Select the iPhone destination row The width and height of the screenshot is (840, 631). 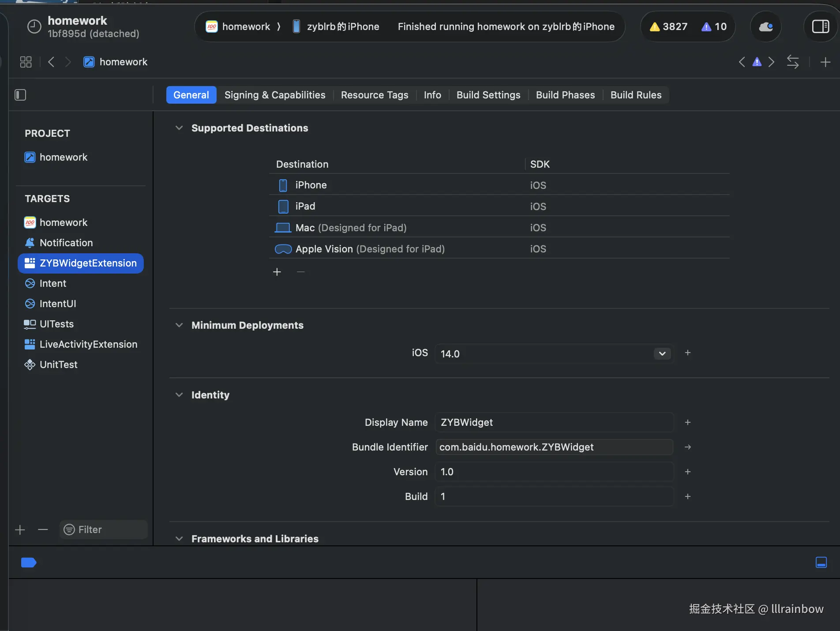click(x=499, y=185)
